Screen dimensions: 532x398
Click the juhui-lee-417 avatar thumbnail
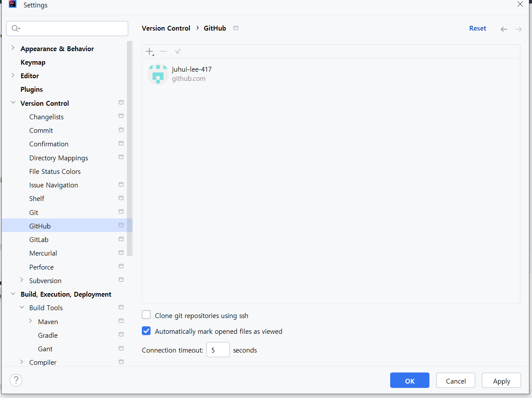point(158,74)
